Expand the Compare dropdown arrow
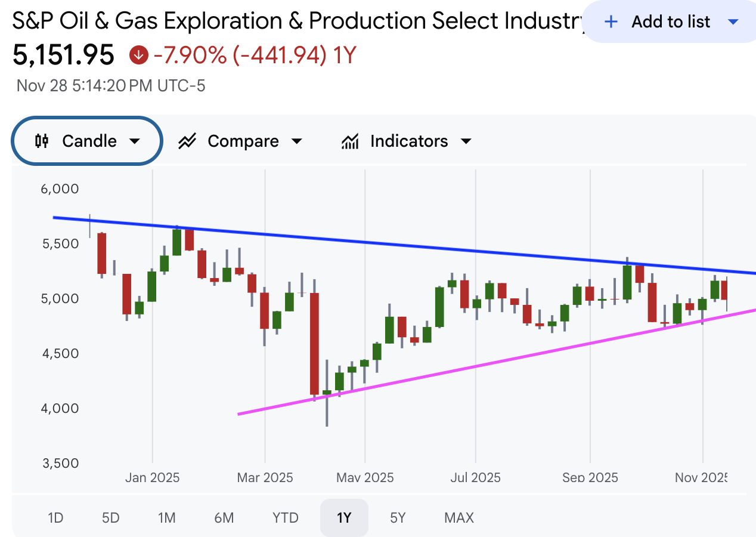 coord(296,141)
